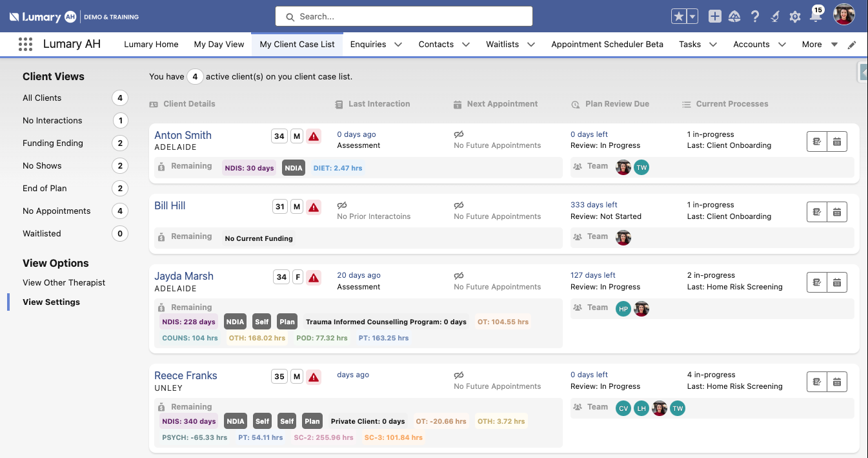This screenshot has height=458, width=868.
Task: Click the plus icon in the header bar
Action: click(714, 16)
